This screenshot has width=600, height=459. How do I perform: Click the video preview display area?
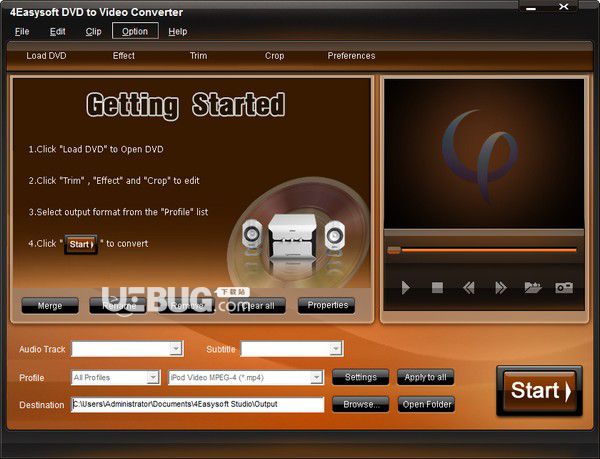[484, 154]
